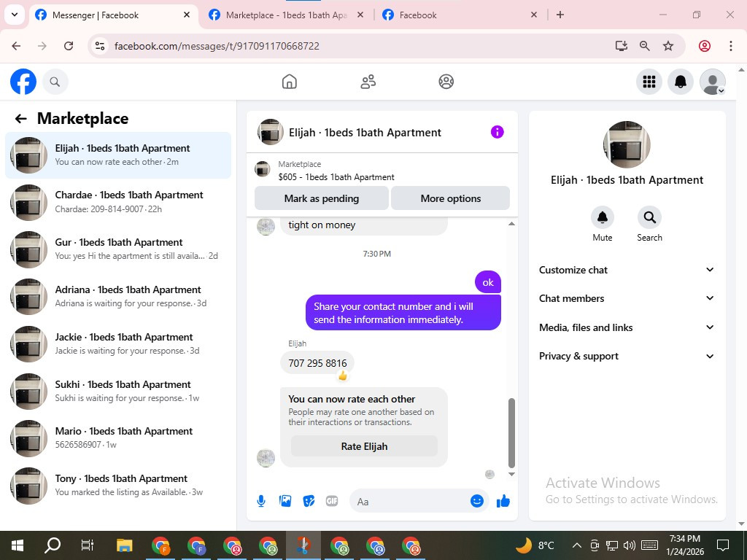This screenshot has width=747, height=560.
Task: Open Chrome's three-dot menu
Action: click(731, 46)
